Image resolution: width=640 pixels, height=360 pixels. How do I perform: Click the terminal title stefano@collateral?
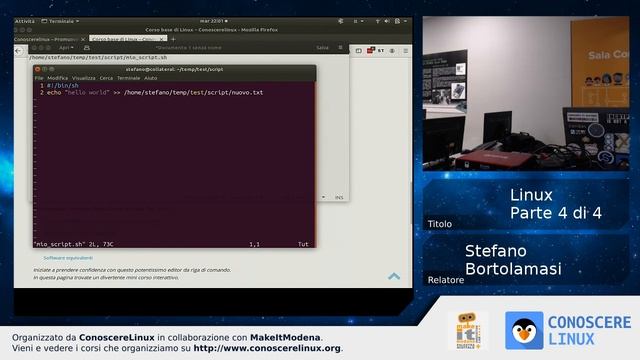[174, 69]
